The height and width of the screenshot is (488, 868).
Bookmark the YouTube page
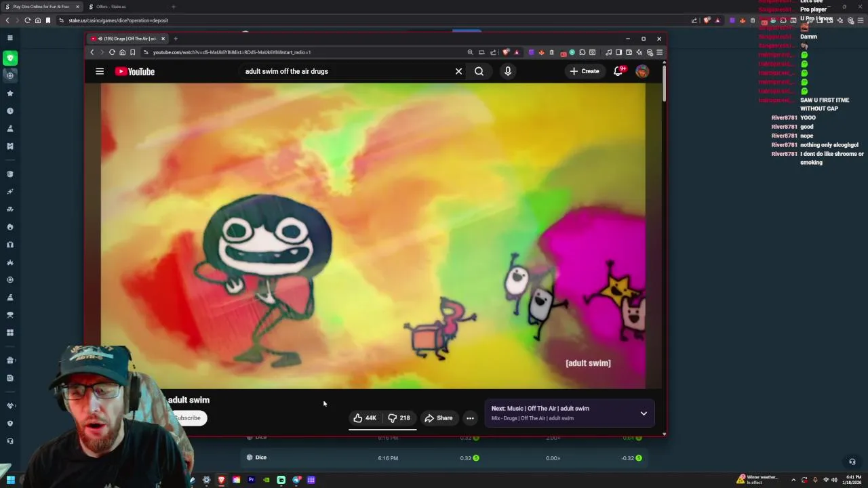pyautogui.click(x=132, y=52)
